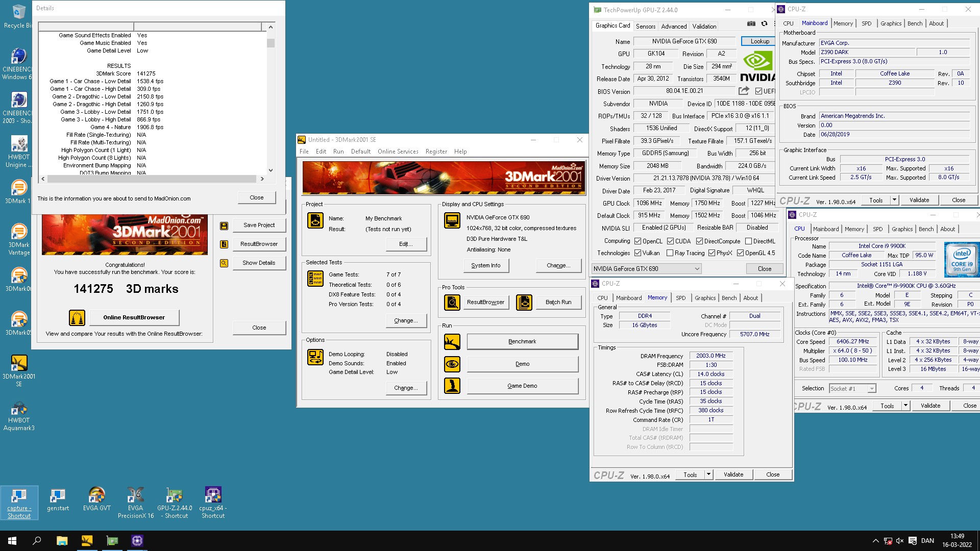Click the System Info button
The width and height of the screenshot is (980, 551).
pyautogui.click(x=486, y=265)
